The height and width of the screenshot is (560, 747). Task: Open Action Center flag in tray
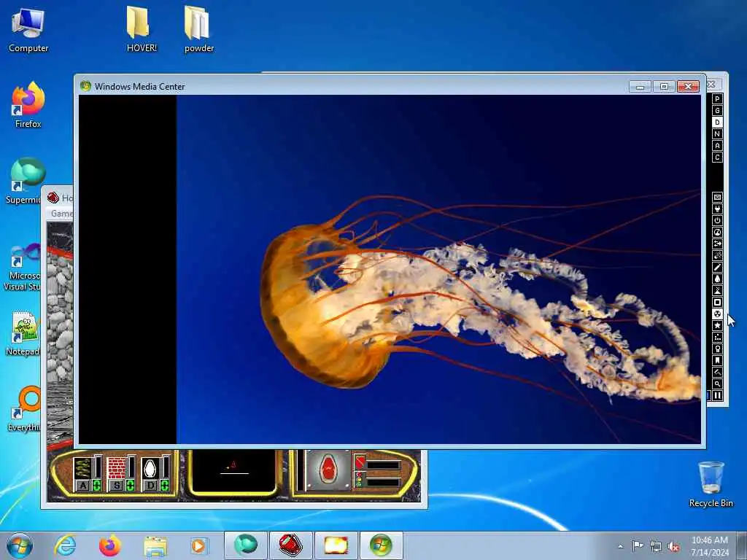pyautogui.click(x=638, y=545)
